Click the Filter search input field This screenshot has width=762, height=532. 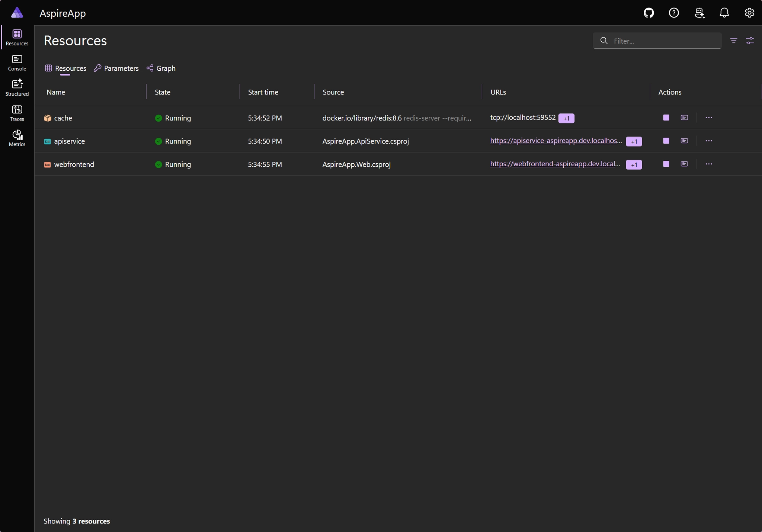point(657,41)
